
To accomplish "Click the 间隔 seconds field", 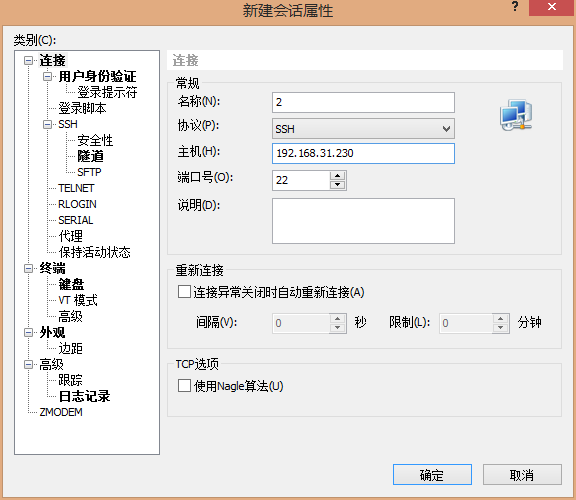I will pyautogui.click(x=301, y=323).
